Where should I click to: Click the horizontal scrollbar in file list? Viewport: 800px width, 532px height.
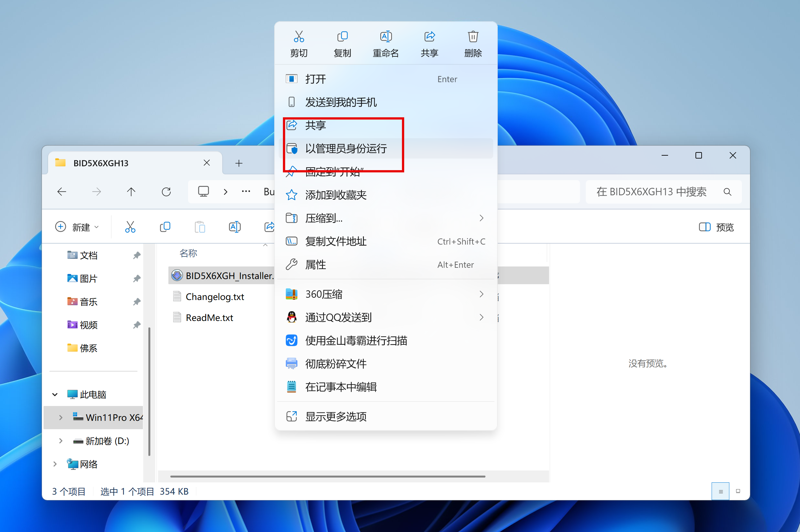(328, 476)
